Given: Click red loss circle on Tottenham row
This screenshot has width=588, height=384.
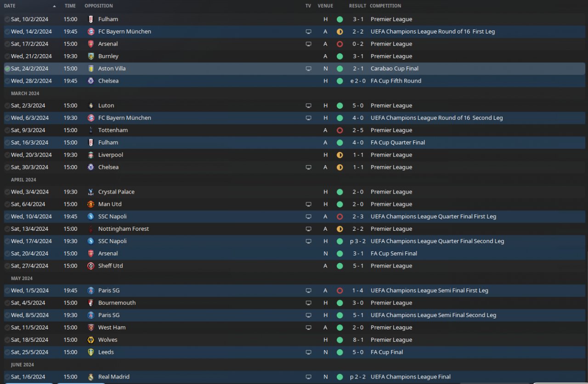Looking at the screenshot, I should [339, 130].
